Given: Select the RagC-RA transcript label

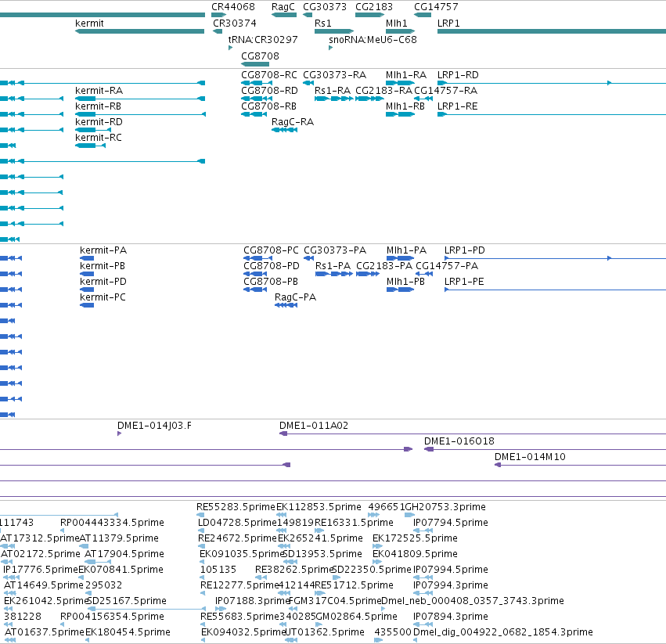Looking at the screenshot, I should click(293, 122).
